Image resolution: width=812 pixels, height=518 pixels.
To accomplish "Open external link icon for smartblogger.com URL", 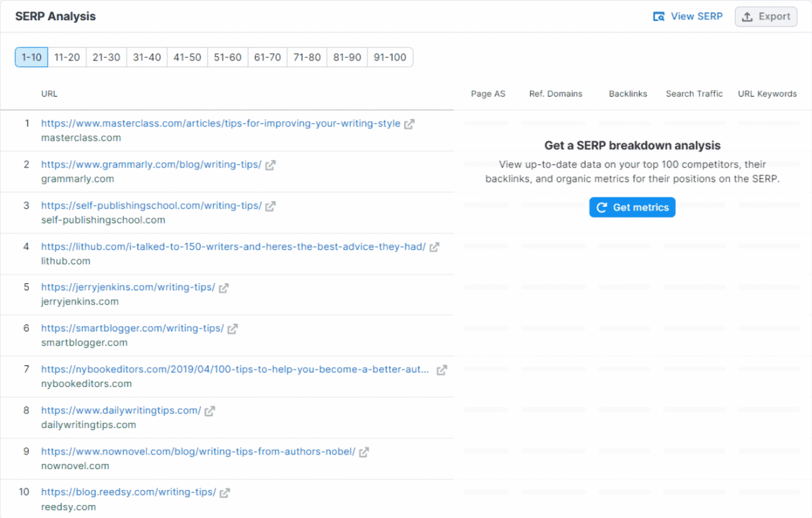I will [233, 329].
